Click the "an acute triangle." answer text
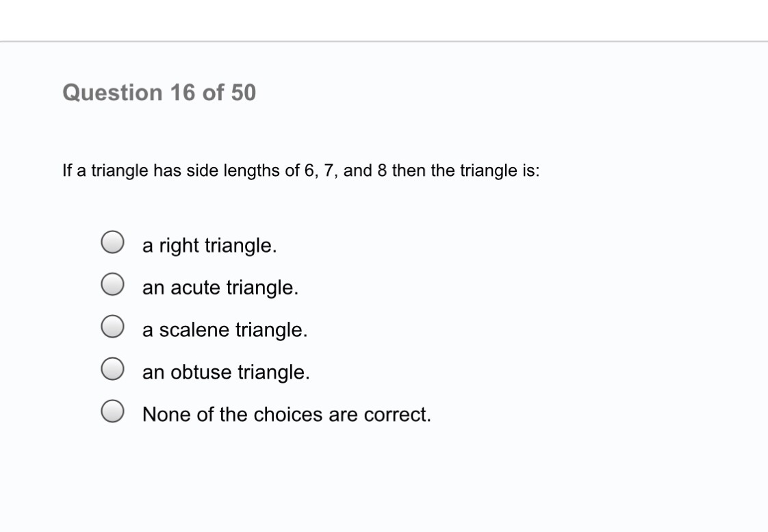Screen dimensions: 768x532 [x=220, y=288]
